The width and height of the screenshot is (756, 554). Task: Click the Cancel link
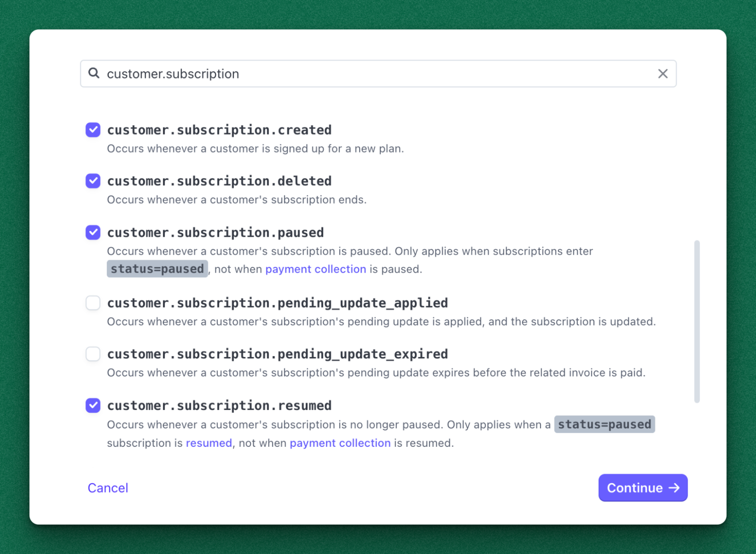point(108,488)
